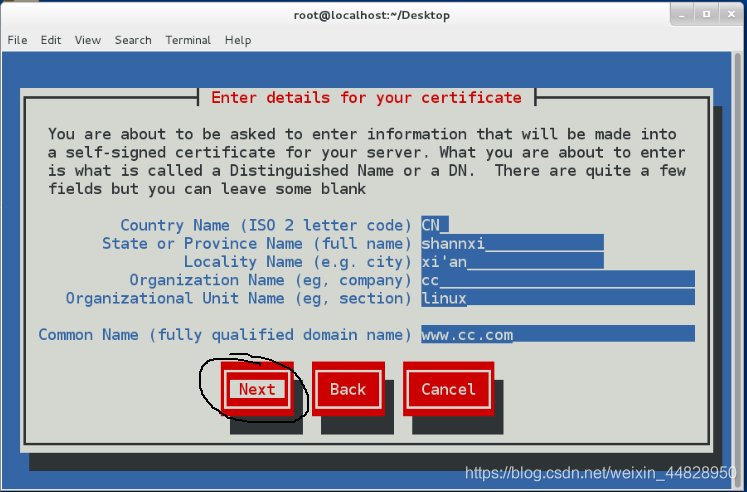
Task: Select the Organization Name field with cc
Action: (558, 280)
